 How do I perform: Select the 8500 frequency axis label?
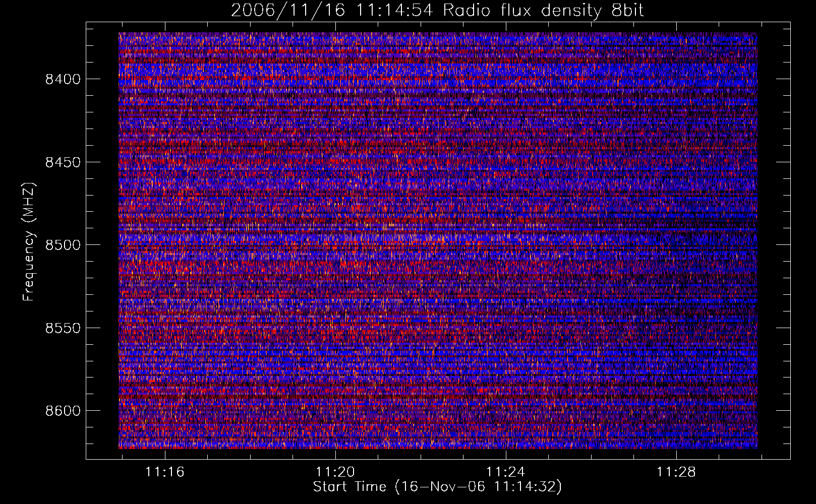pos(63,245)
